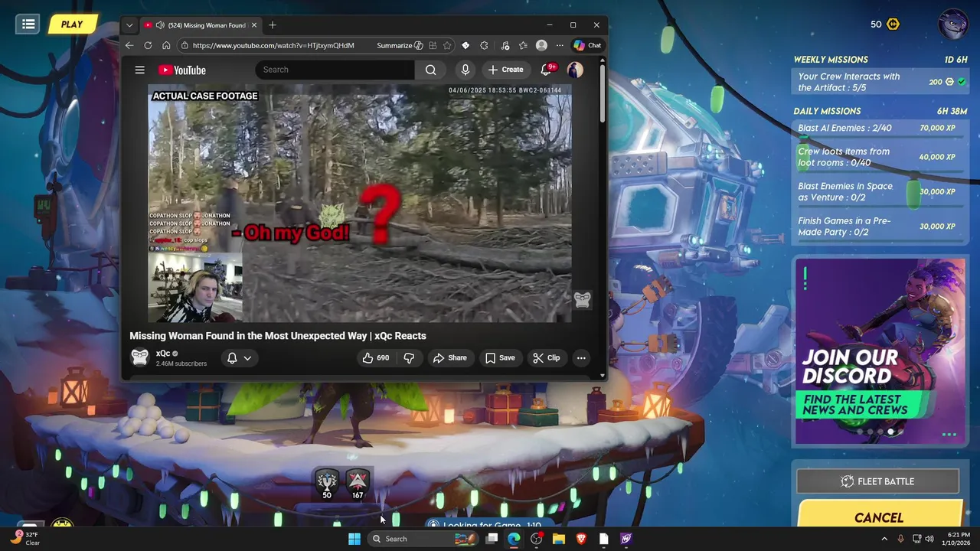
Task: Add this page to favorites with the star
Action: (447, 45)
